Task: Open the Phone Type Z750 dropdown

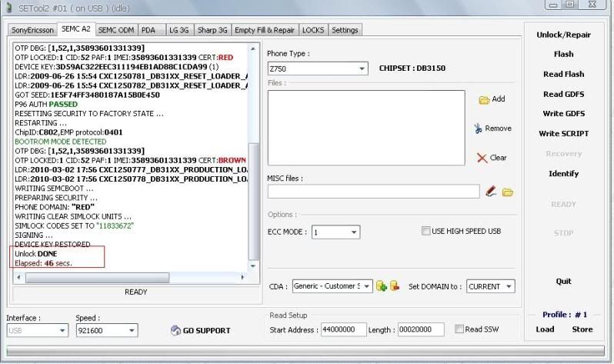Action: 362,69
